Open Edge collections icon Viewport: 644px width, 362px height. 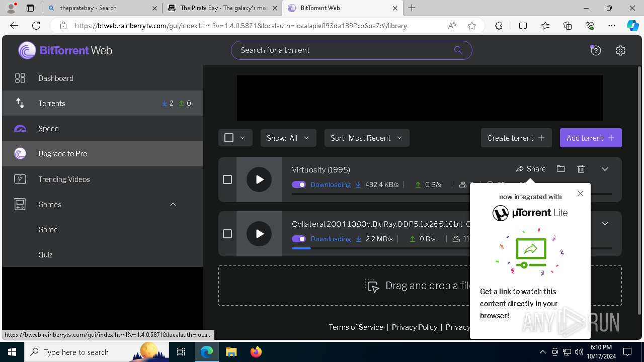(x=568, y=26)
